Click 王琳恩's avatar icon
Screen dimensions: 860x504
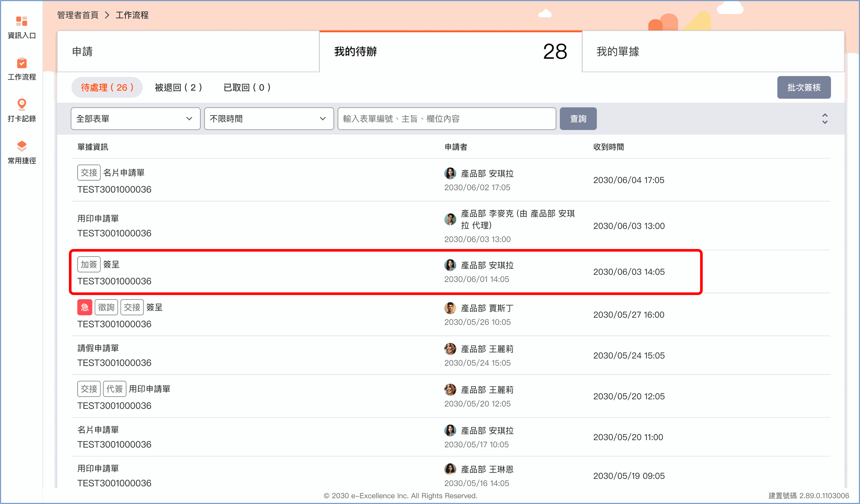450,469
